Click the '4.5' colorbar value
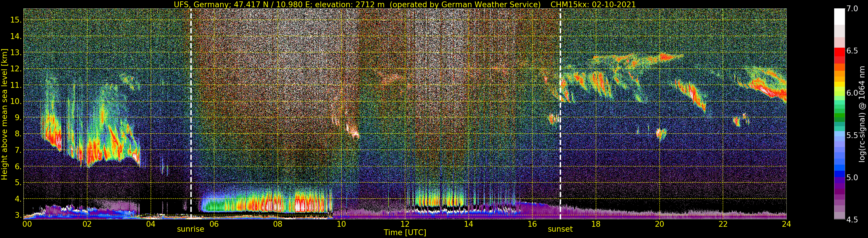Viewport: 868px width, 238px height. tap(852, 220)
